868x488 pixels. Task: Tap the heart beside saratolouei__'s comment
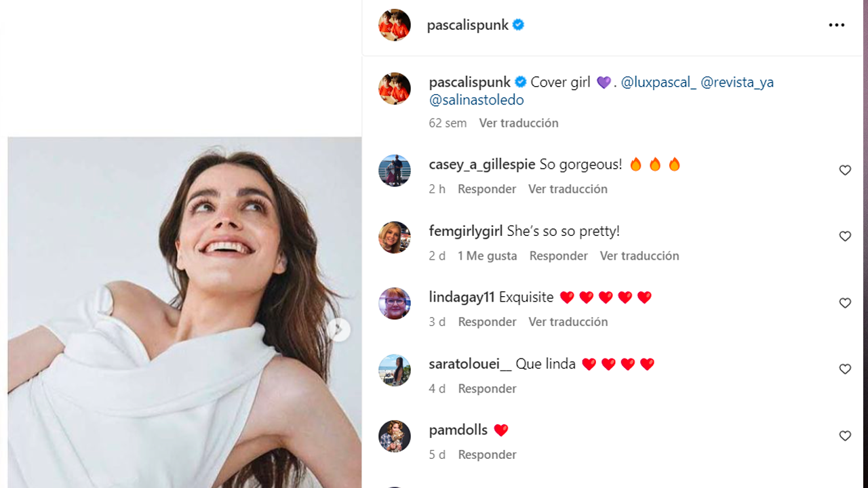845,369
